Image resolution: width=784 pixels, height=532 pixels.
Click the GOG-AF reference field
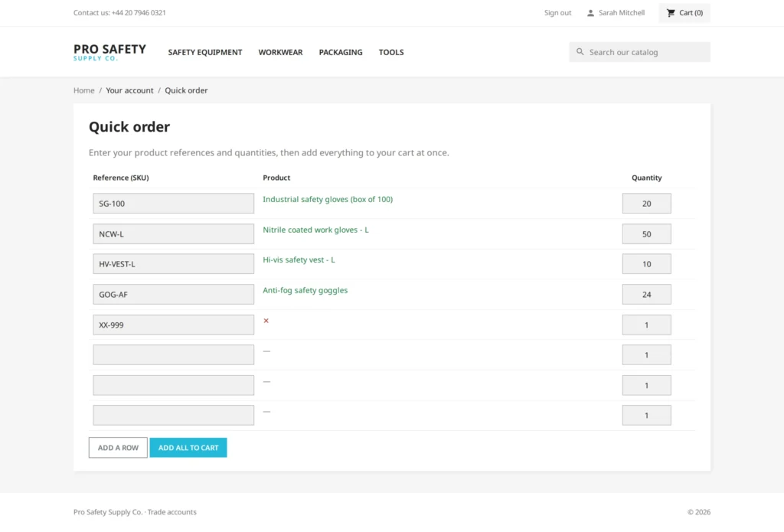[174, 295]
